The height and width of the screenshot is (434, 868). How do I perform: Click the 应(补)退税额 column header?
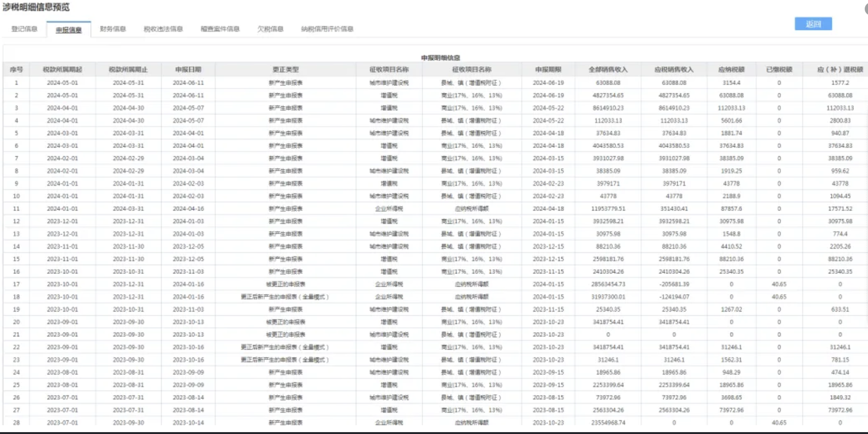coord(840,69)
